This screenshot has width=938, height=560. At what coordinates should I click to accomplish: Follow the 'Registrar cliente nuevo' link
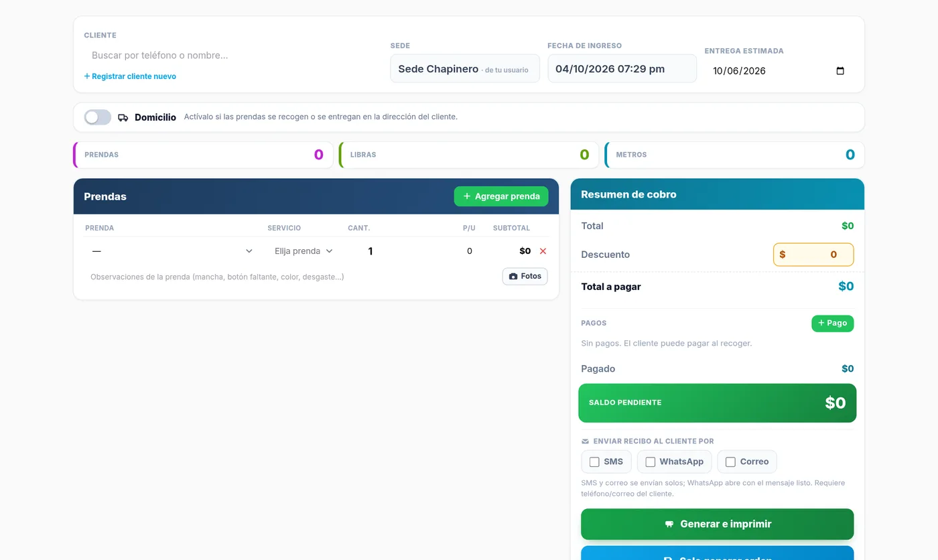(x=130, y=76)
